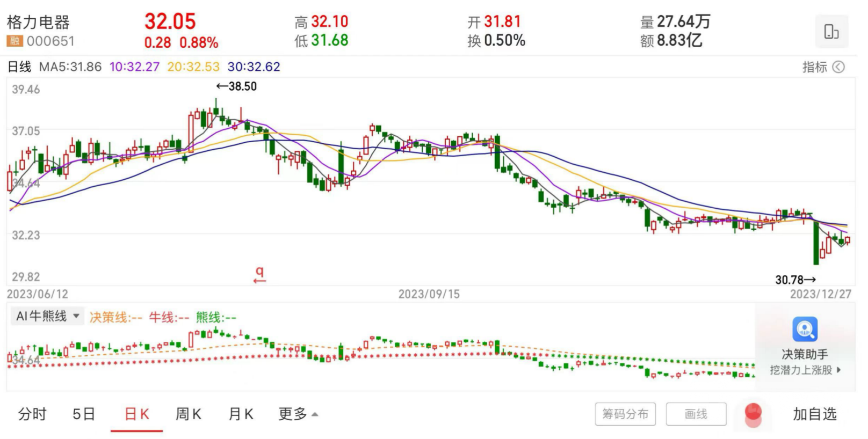868x439 pixels.
Task: Switch to the 5日 tab
Action: tap(84, 414)
